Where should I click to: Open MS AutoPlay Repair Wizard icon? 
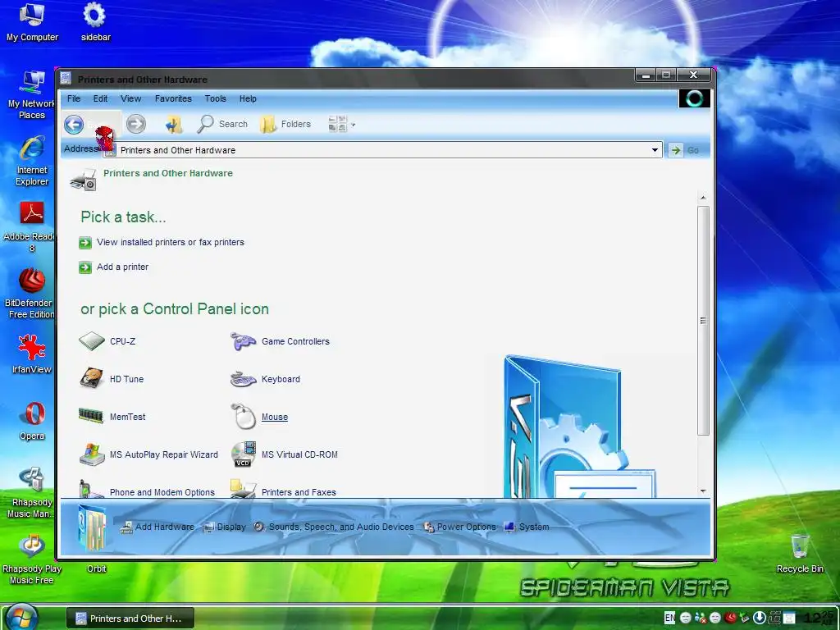[92, 454]
